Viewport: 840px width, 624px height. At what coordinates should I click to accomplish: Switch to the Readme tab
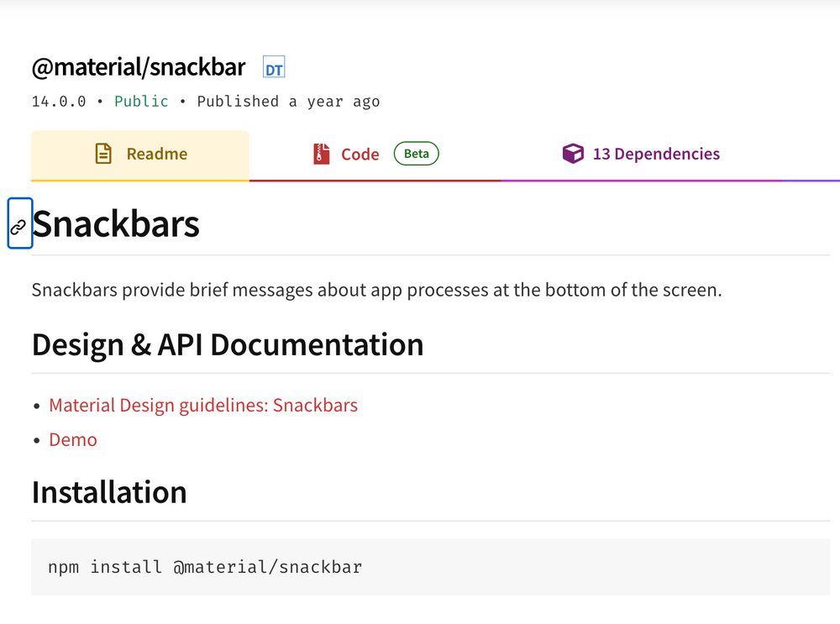(x=140, y=155)
